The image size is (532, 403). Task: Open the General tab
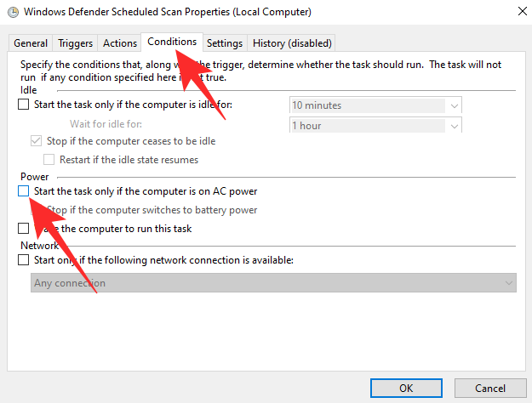click(31, 43)
